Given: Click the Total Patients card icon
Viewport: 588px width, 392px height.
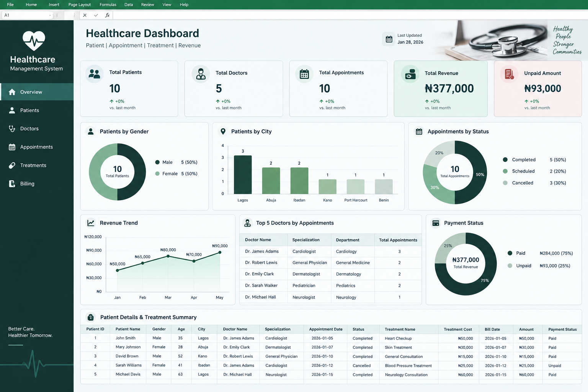Looking at the screenshot, I should pyautogui.click(x=94, y=74).
